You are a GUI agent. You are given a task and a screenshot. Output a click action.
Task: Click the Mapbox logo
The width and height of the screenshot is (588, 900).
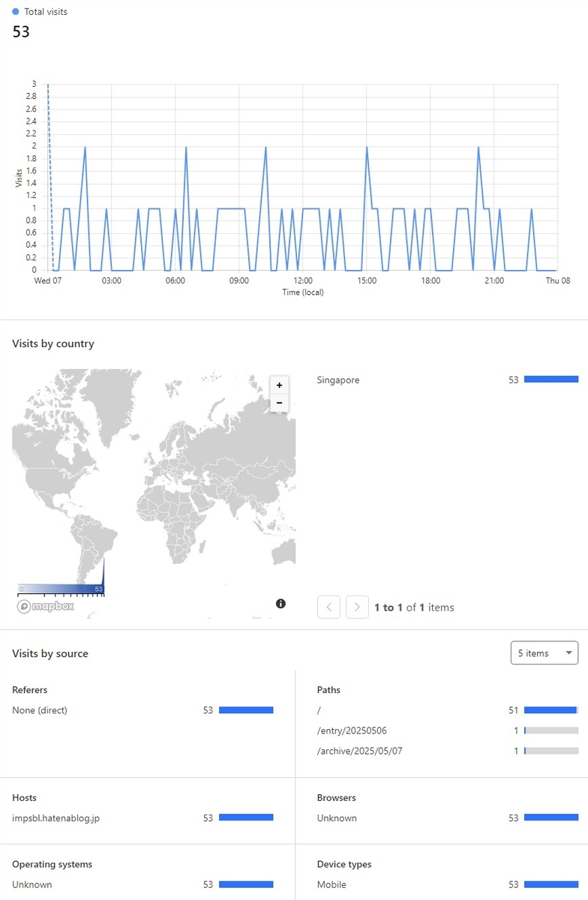pyautogui.click(x=46, y=606)
